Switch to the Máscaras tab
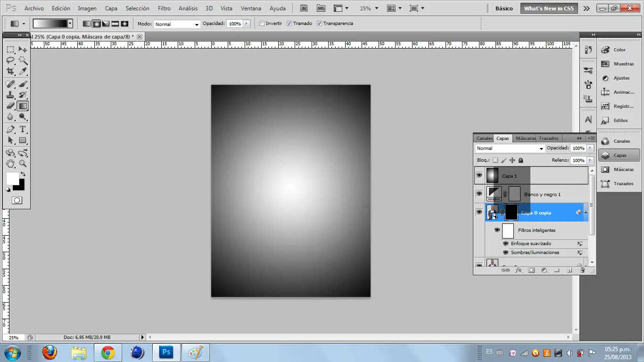Screen dimensions: 644x362 pyautogui.click(x=525, y=139)
